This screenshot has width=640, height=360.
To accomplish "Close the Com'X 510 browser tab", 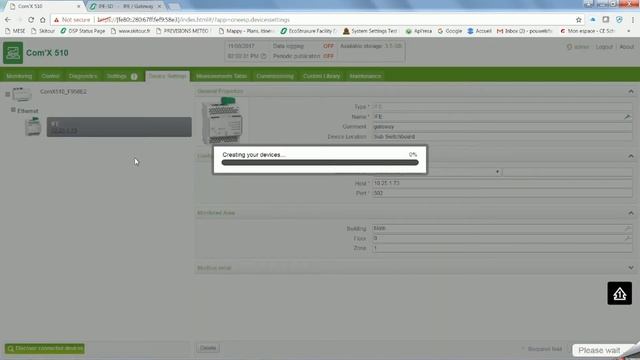I will click(x=78, y=7).
